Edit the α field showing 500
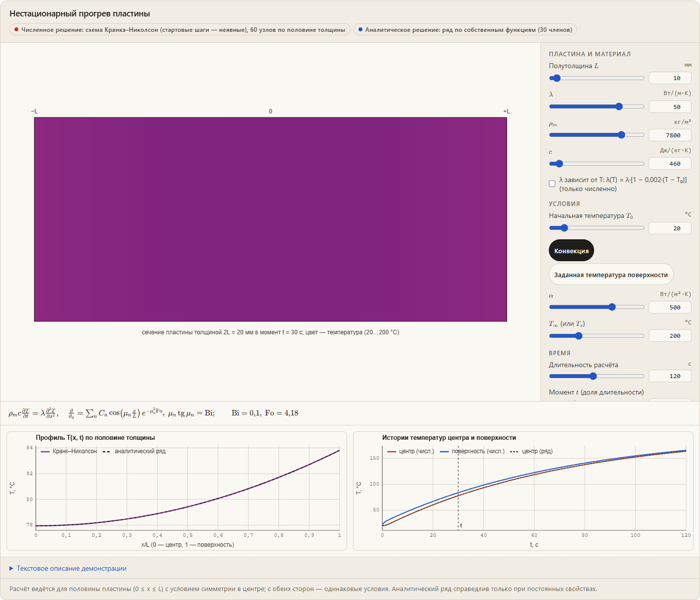This screenshot has width=700, height=600. [670, 307]
